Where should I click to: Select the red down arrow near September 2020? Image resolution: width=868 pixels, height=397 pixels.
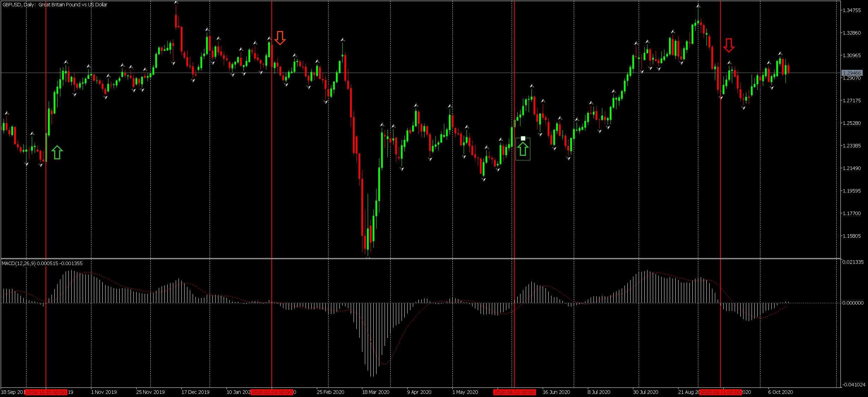tap(729, 45)
